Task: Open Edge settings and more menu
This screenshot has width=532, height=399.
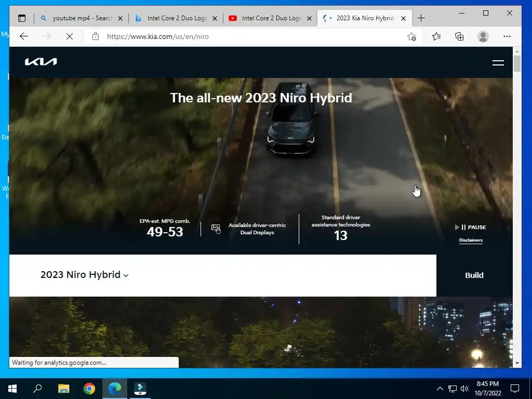Action: coord(507,36)
